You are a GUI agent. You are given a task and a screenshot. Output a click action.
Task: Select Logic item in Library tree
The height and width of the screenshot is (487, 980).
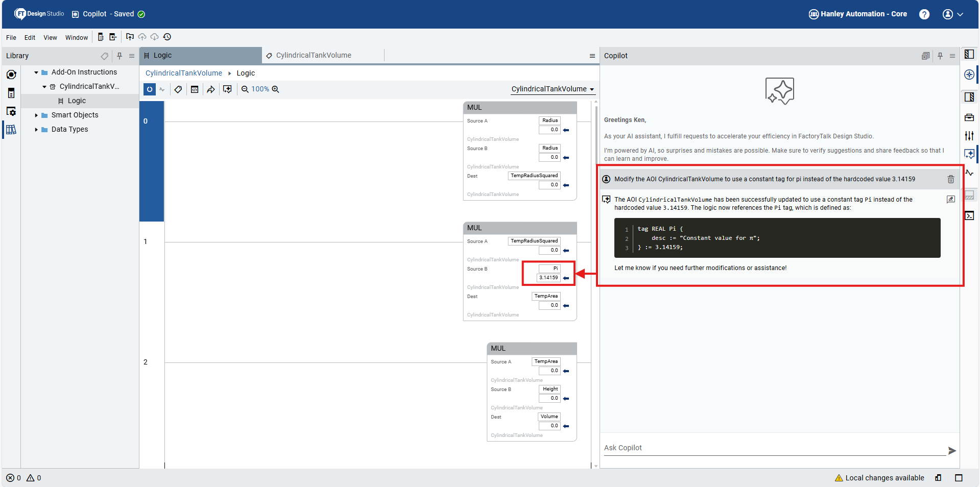coord(77,101)
